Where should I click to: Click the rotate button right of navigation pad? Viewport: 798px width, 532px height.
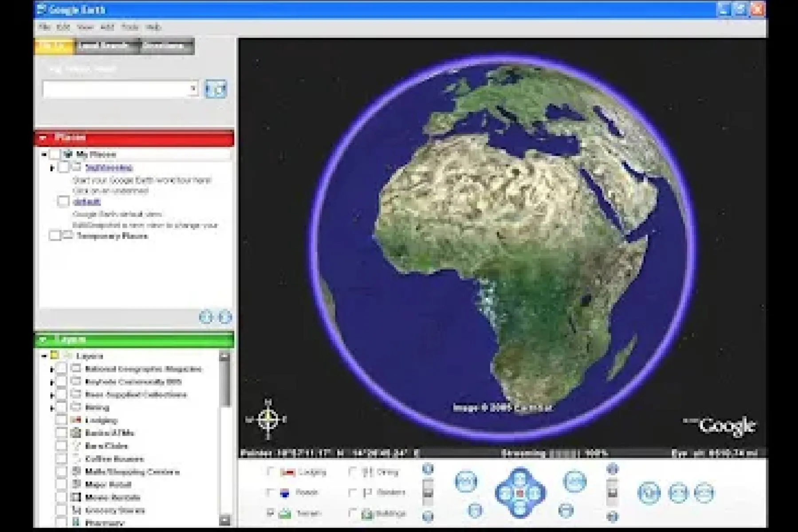[574, 482]
